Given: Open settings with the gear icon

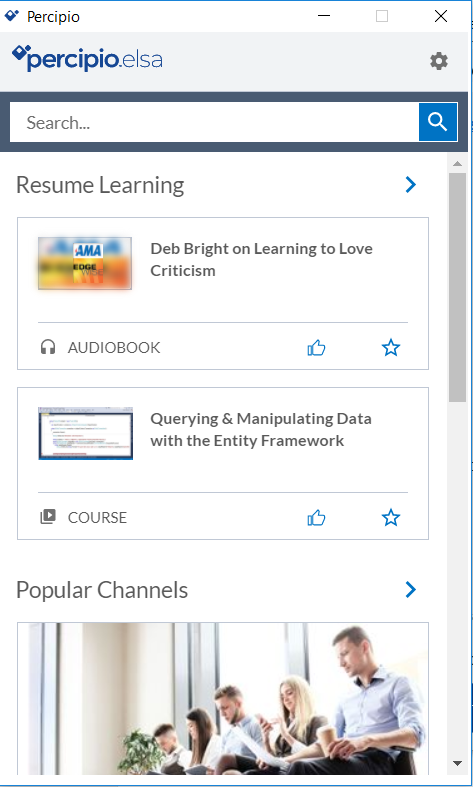Looking at the screenshot, I should point(438,61).
